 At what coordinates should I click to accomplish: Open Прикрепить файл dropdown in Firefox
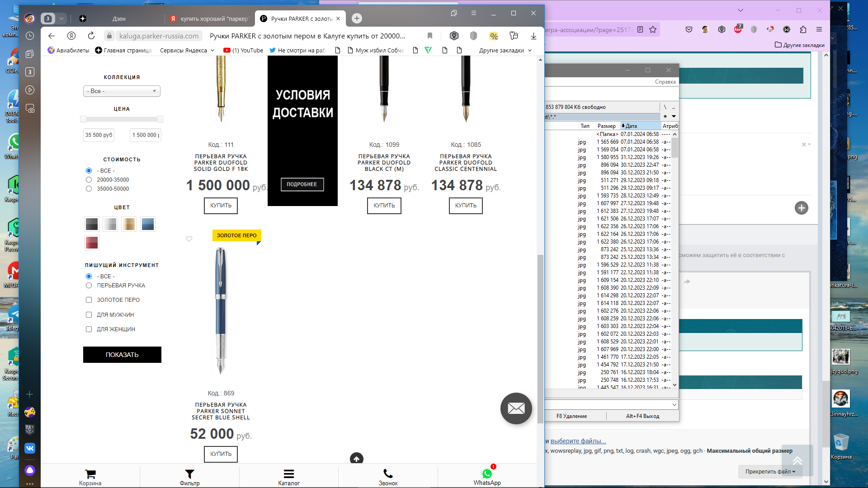(x=770, y=471)
